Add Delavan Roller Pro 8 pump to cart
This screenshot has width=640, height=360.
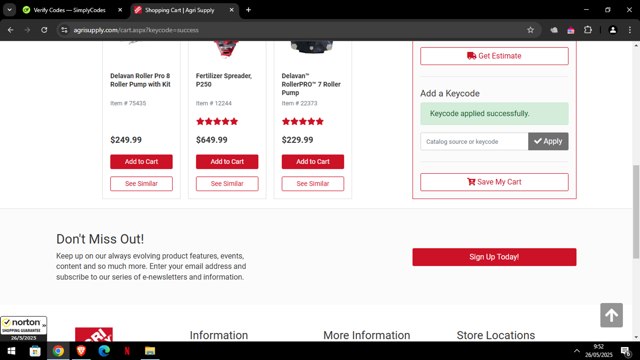click(x=141, y=162)
